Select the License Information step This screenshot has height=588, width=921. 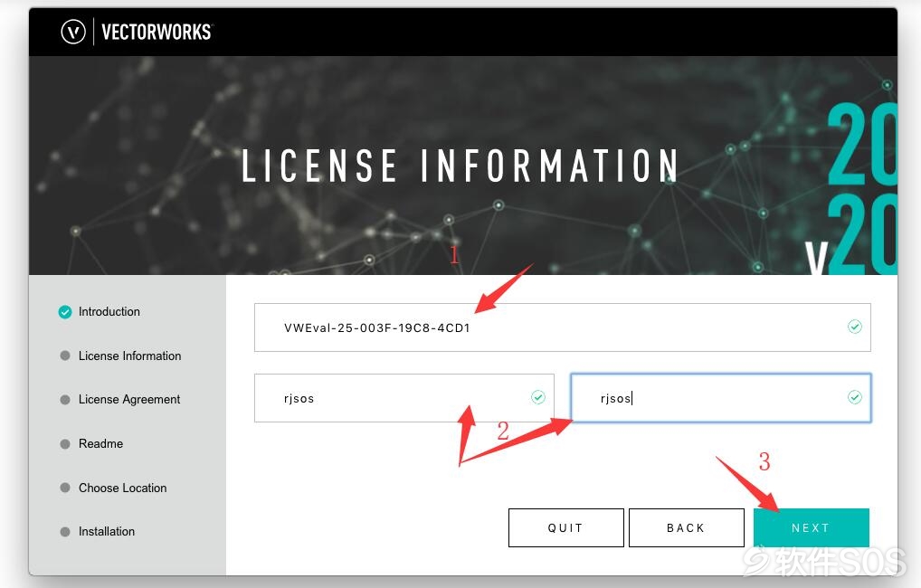point(129,356)
